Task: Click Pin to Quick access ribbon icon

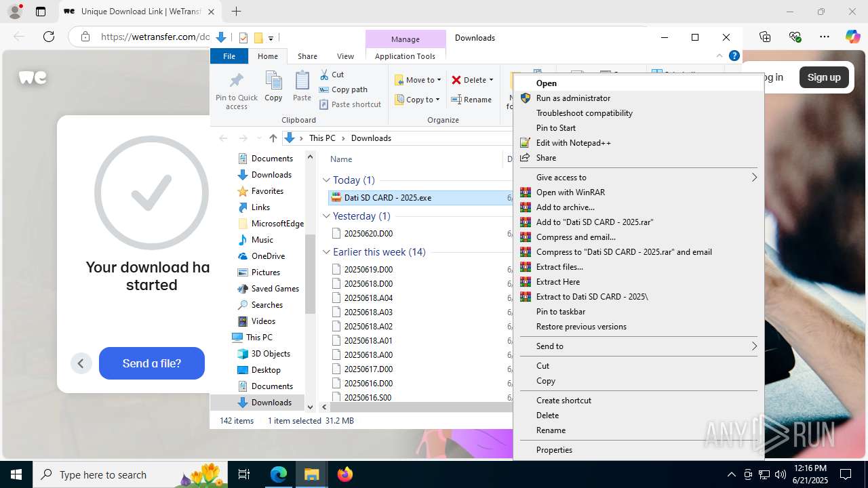Action: (236, 90)
